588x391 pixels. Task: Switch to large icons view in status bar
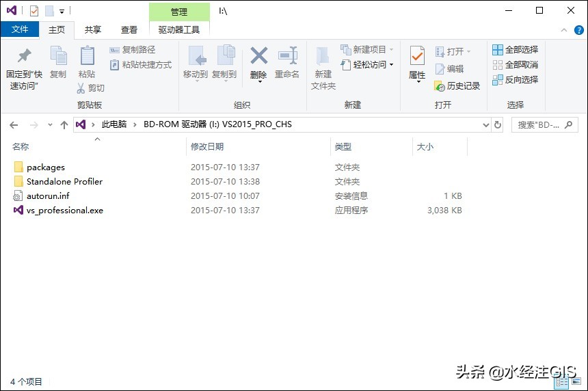click(576, 382)
